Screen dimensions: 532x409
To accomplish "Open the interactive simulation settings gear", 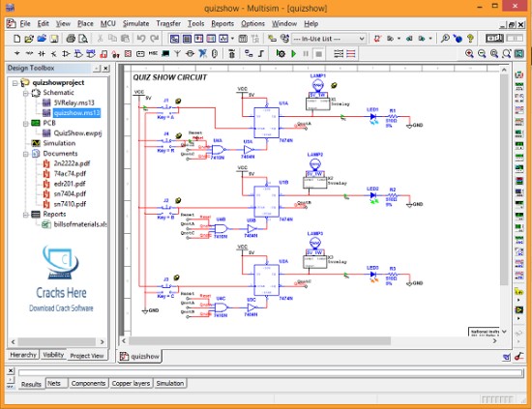I will coord(281,53).
